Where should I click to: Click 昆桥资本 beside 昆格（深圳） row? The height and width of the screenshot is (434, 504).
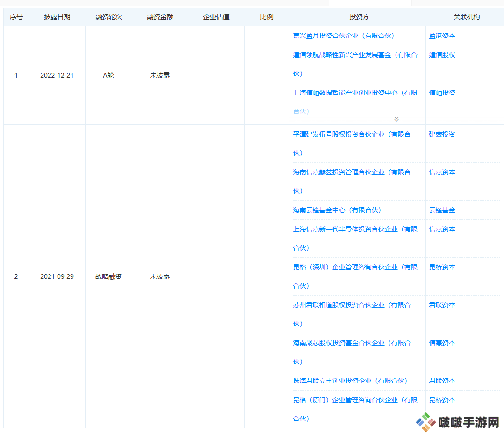[442, 267]
